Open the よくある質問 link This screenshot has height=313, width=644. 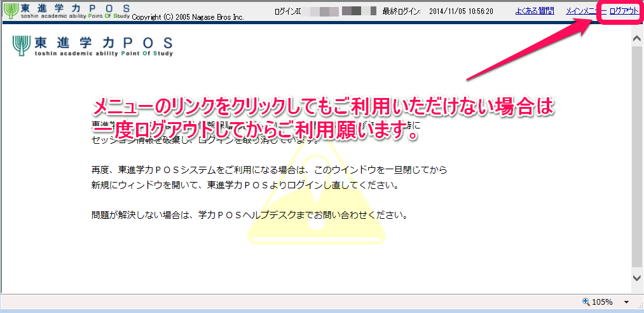click(535, 11)
